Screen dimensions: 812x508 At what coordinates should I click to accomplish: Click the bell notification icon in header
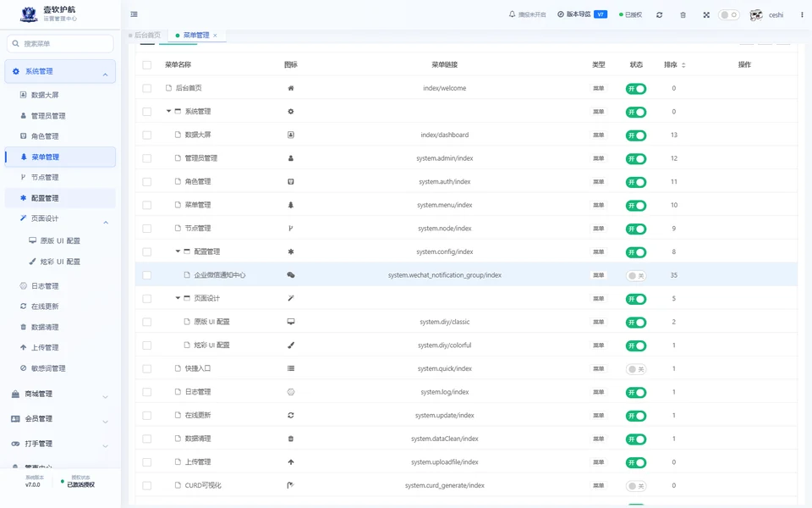513,14
